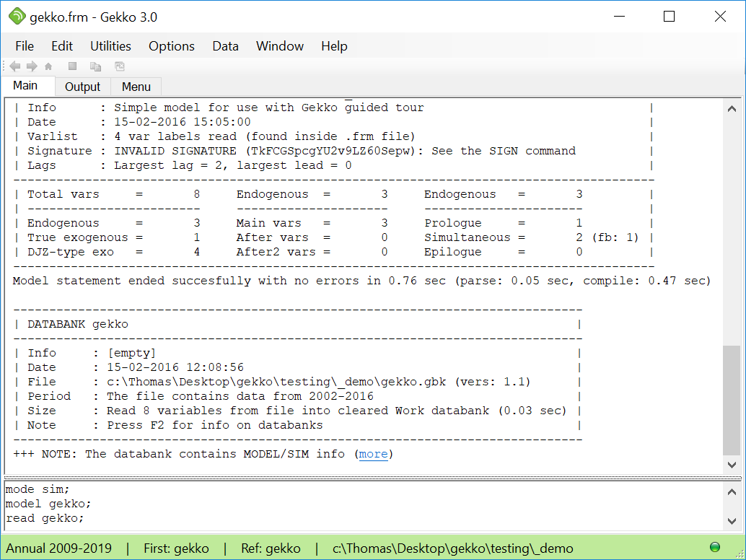
Task: Click the forward navigation arrow
Action: pos(31,66)
